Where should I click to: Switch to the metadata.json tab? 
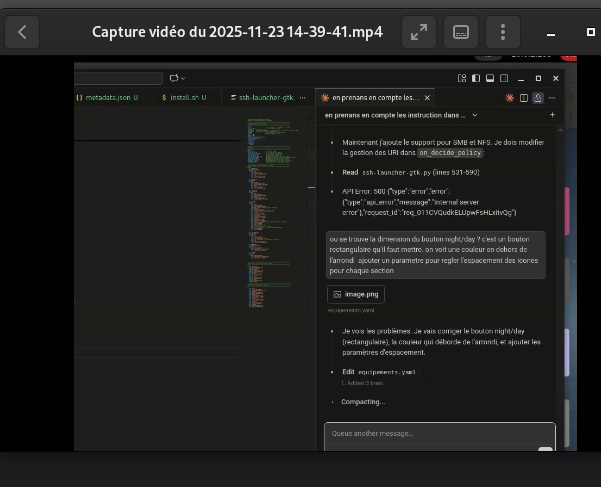108,97
